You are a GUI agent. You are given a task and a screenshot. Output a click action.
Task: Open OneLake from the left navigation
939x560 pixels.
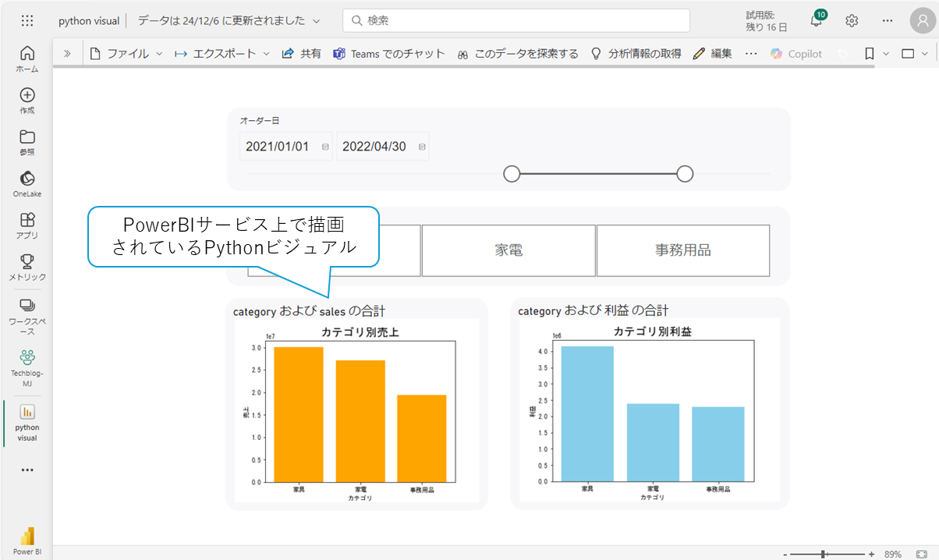(x=27, y=183)
